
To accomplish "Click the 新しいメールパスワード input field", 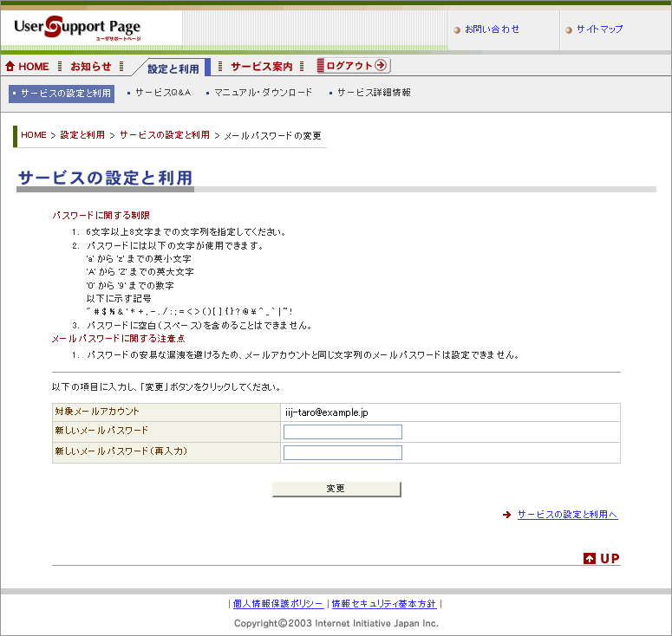I will [x=343, y=432].
